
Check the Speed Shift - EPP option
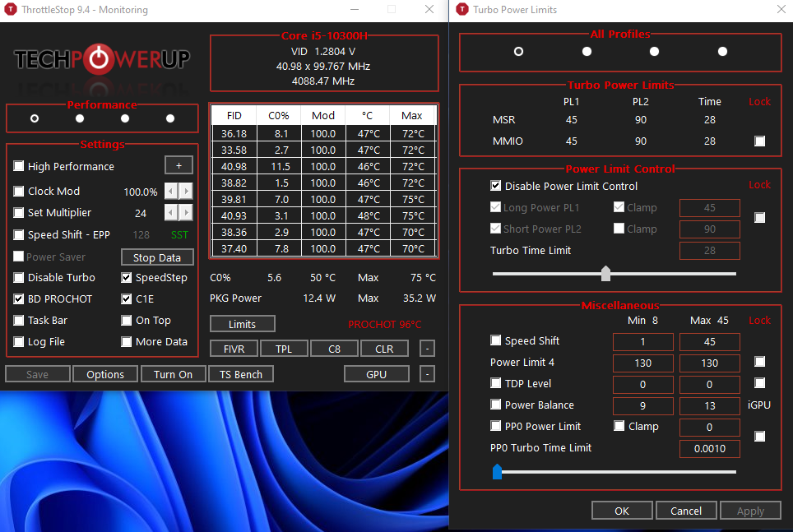[x=19, y=234]
